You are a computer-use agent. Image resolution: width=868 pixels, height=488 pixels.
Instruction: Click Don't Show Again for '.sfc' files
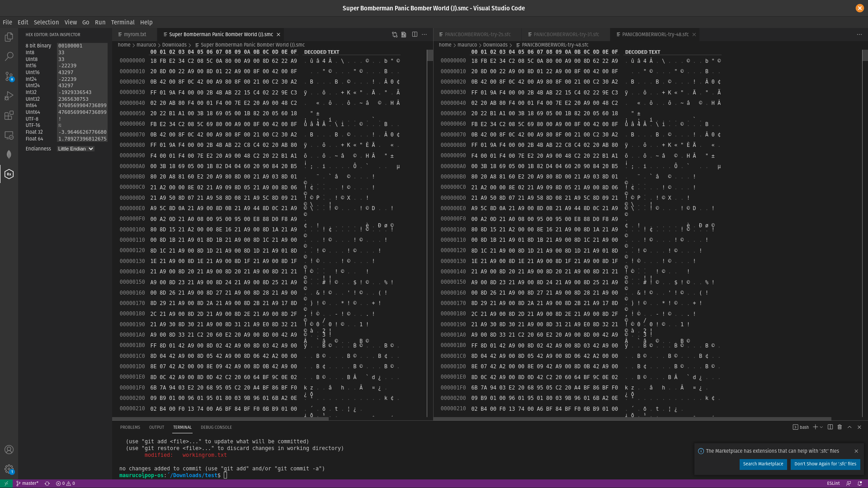pos(825,464)
